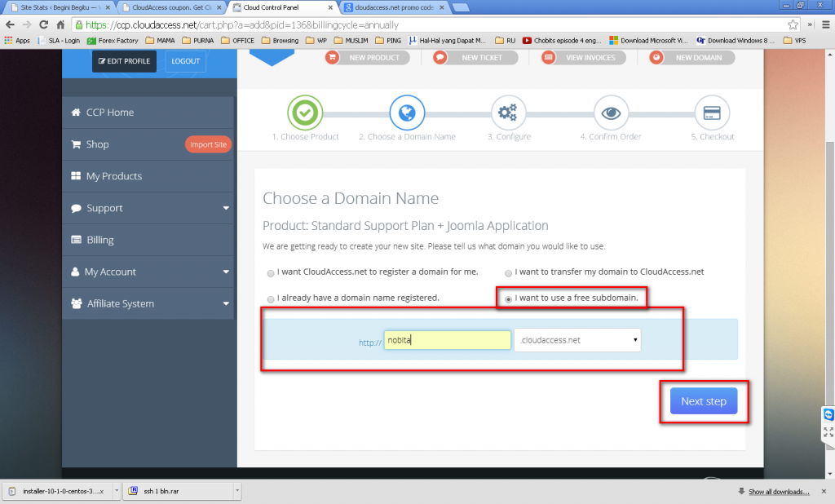The height and width of the screenshot is (504, 835).
Task: Click the Choose Product green checkmark step icon
Action: (x=305, y=113)
